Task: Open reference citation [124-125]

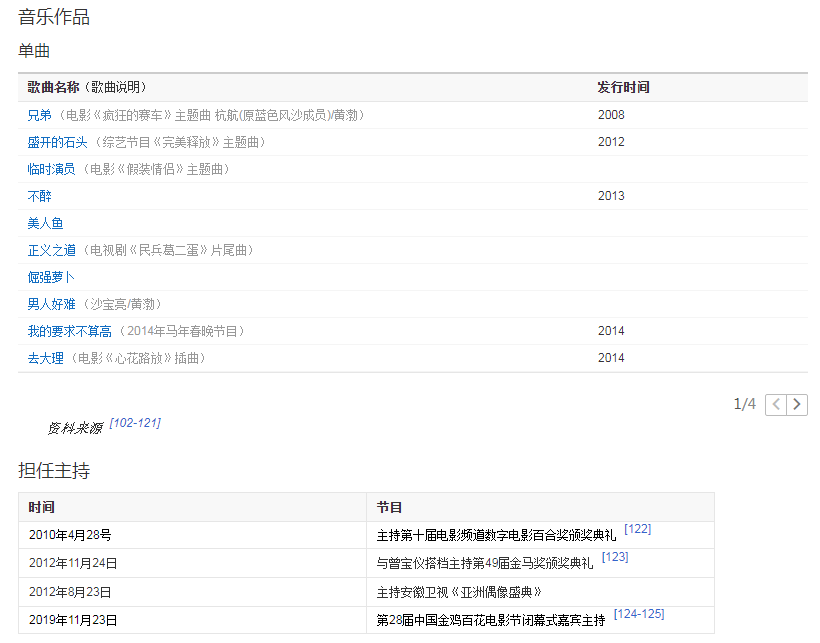Action: click(x=639, y=614)
